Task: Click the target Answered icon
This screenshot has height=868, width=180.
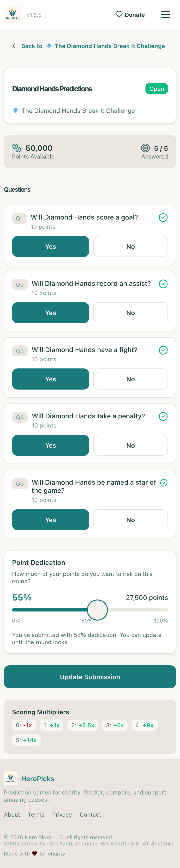Action: tap(145, 148)
